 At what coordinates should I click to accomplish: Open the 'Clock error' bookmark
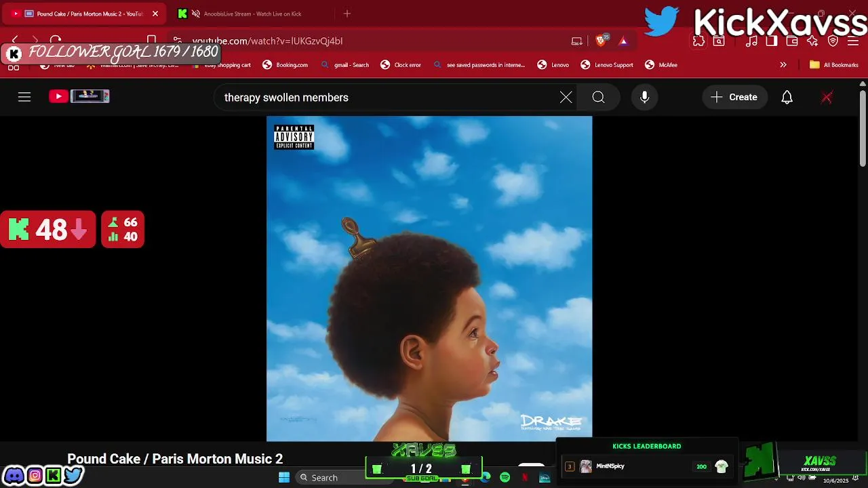401,65
